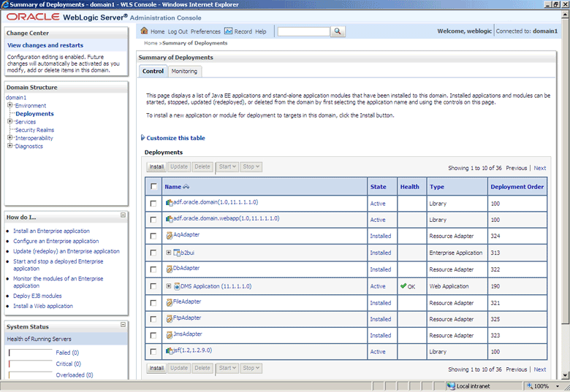Click the Record icon beside Record label
Viewport: 570px width, 392px height.
(228, 31)
